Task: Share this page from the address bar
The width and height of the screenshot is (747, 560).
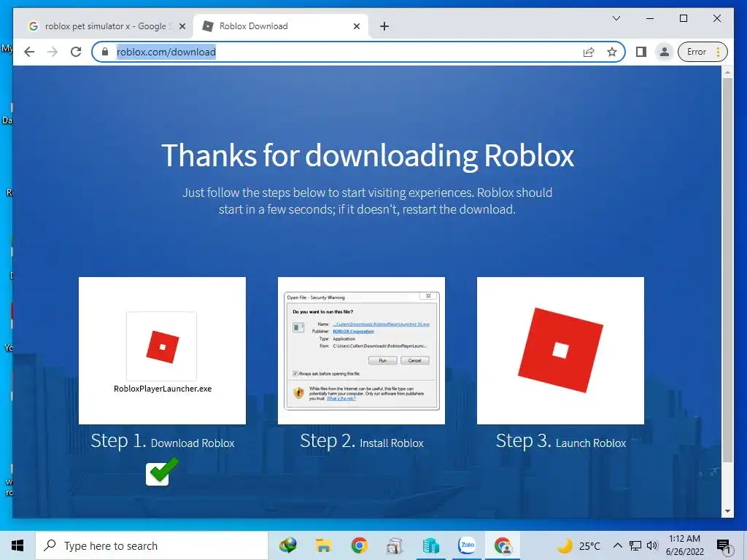Action: coord(589,52)
